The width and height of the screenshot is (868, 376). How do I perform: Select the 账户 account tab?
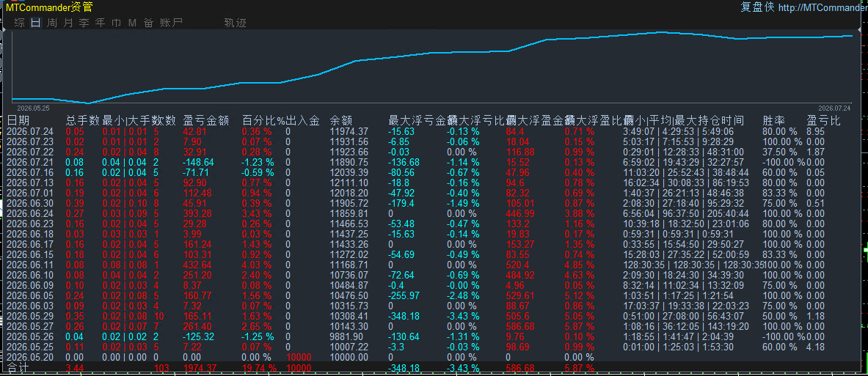(171, 23)
